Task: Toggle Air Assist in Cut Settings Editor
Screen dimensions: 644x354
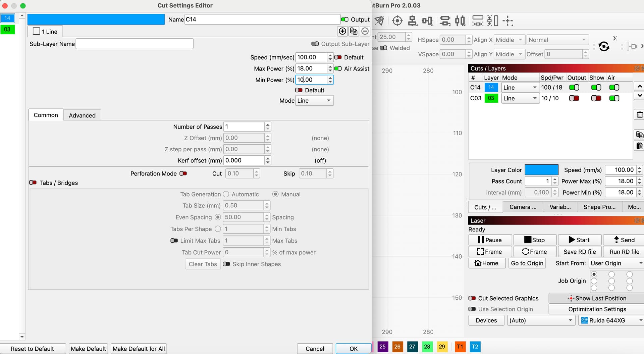Action: [x=338, y=68]
